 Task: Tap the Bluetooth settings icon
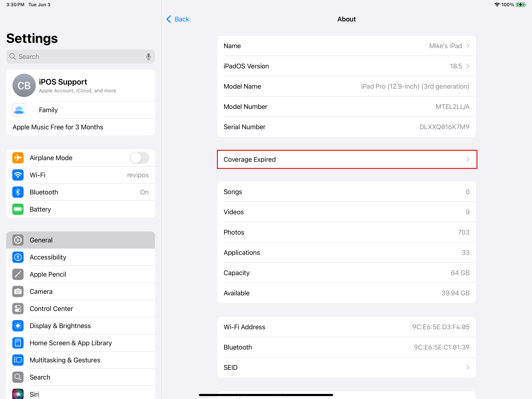(x=18, y=192)
